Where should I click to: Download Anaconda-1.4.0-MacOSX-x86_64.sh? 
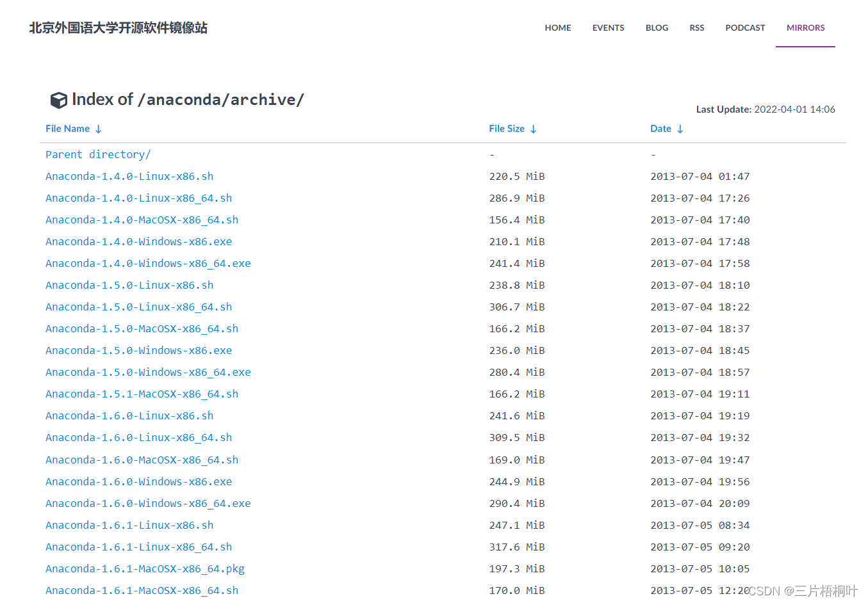click(x=142, y=220)
